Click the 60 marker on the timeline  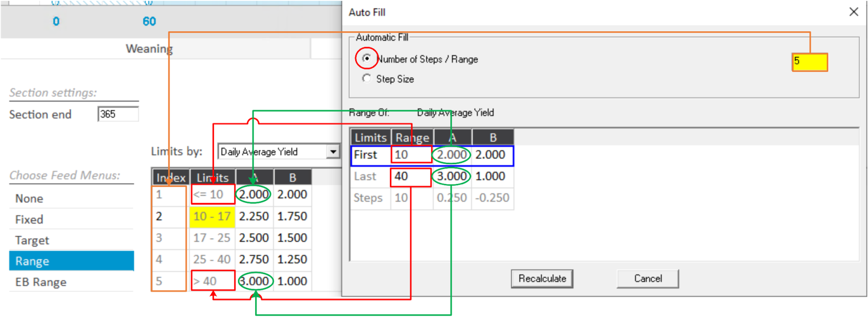click(x=149, y=21)
